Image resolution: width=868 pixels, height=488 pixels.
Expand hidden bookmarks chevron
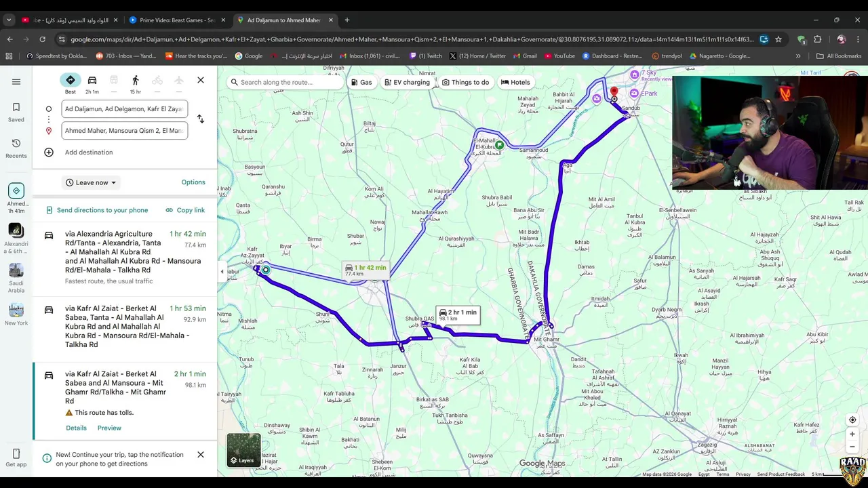[x=798, y=56]
